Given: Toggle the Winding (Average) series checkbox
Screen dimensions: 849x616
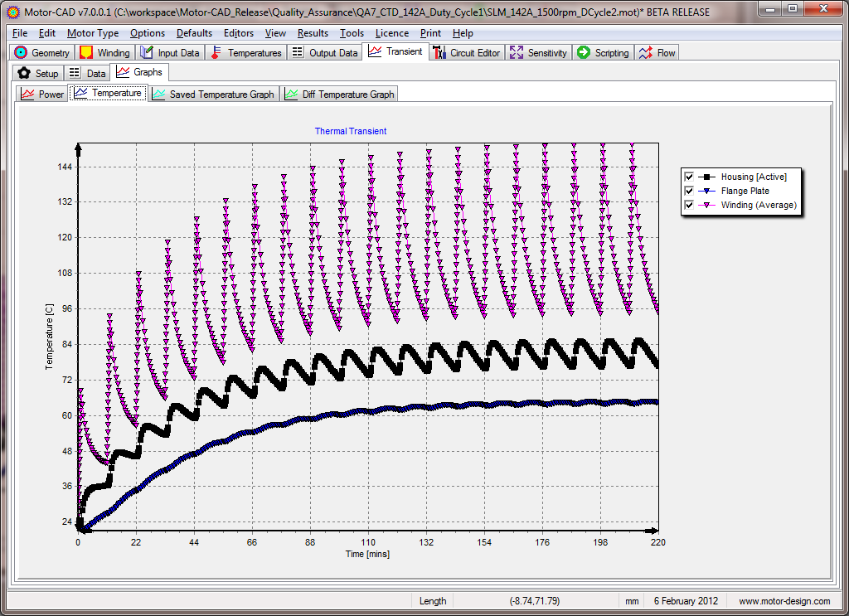Looking at the screenshot, I should 689,205.
